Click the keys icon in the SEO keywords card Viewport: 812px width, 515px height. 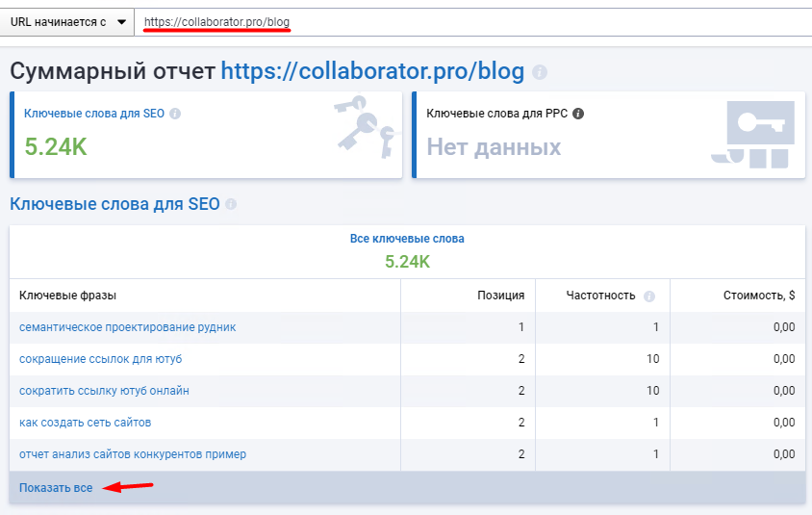click(366, 127)
